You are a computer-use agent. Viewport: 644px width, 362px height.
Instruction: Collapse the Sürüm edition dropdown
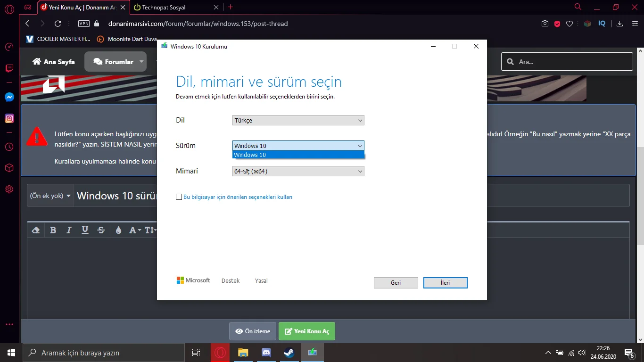pos(298,146)
